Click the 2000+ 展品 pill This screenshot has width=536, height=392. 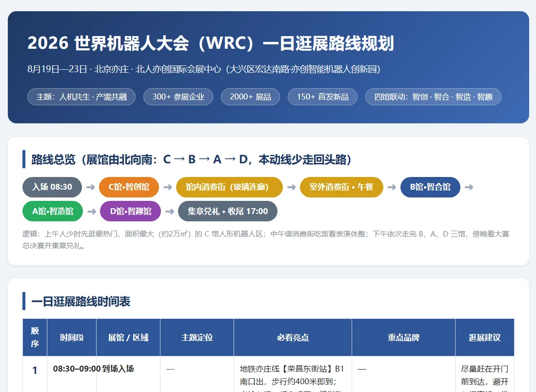click(250, 97)
